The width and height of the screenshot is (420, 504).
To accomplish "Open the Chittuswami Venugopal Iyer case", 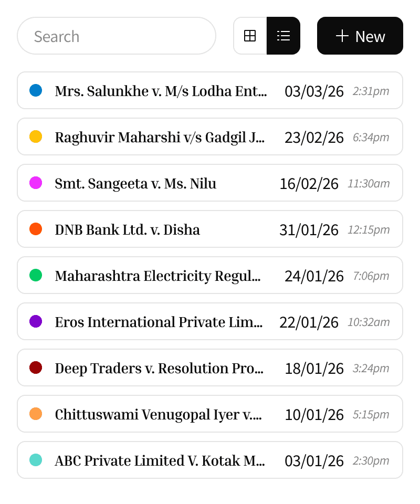I will pyautogui.click(x=158, y=414).
